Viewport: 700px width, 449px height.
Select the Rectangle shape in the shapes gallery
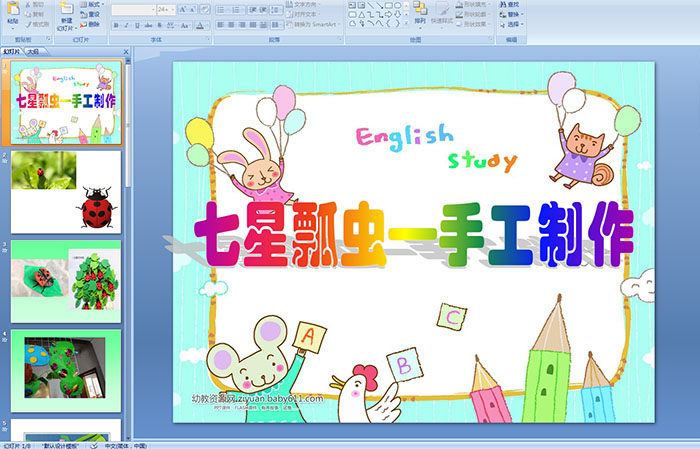click(x=389, y=5)
